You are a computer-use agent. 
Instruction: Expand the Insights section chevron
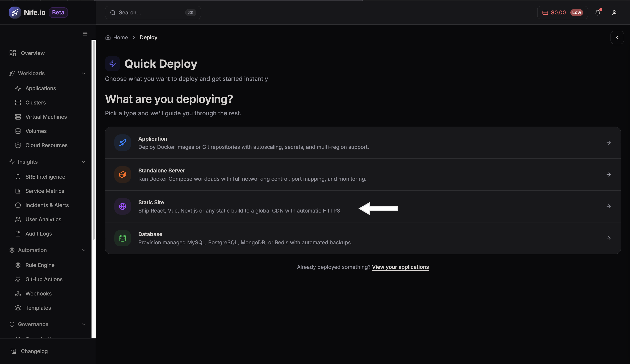click(x=83, y=162)
